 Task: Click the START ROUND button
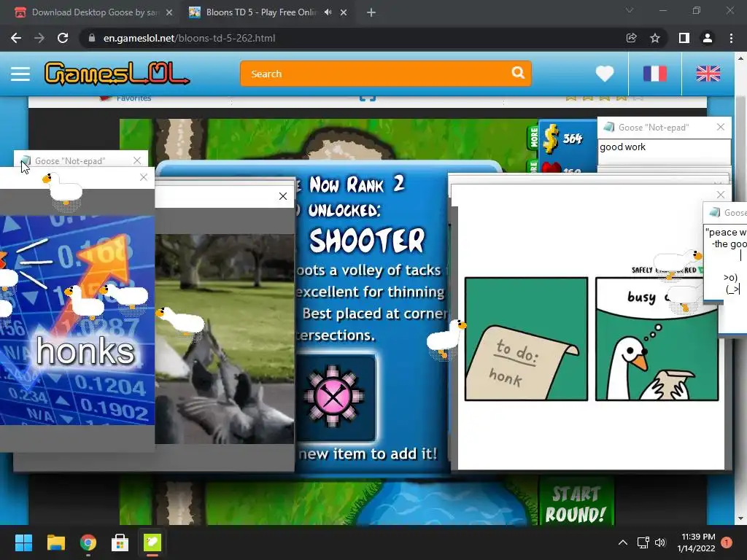click(576, 504)
